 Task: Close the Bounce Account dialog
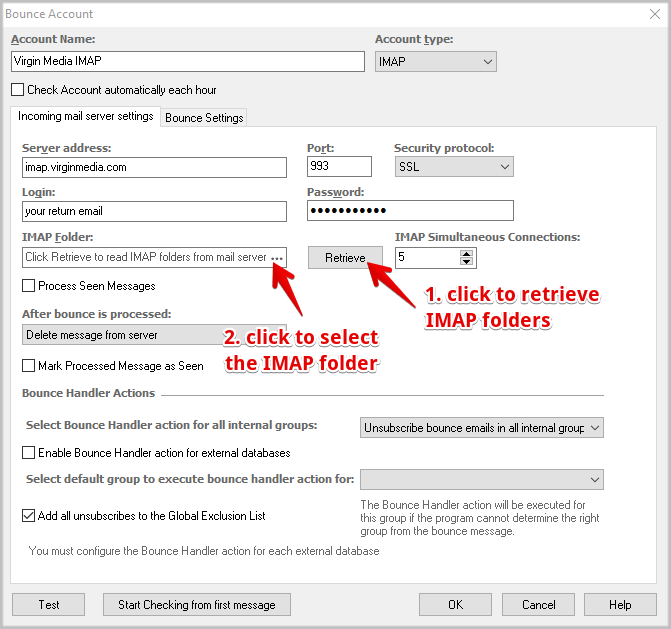(655, 14)
